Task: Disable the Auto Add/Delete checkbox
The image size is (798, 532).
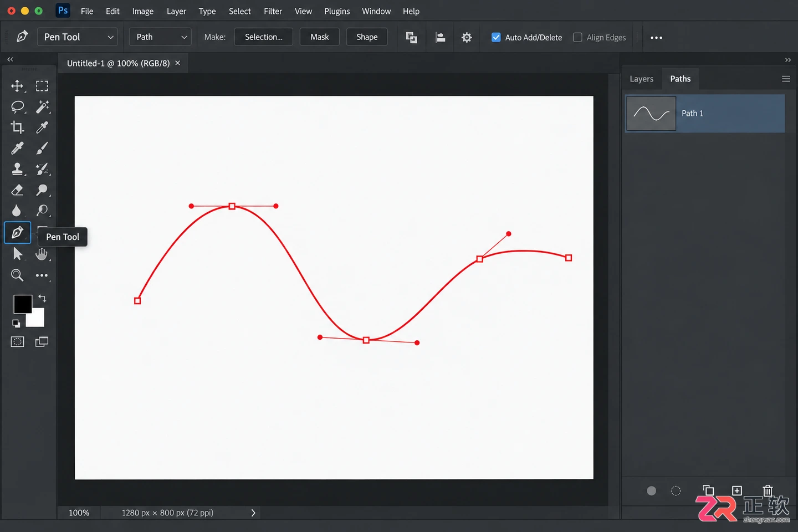Action: [496, 37]
